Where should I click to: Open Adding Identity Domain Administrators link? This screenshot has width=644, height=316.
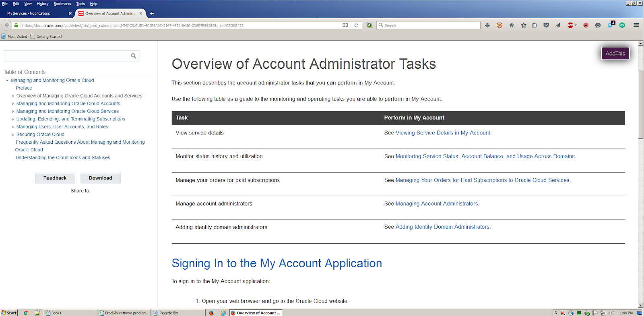pos(442,227)
